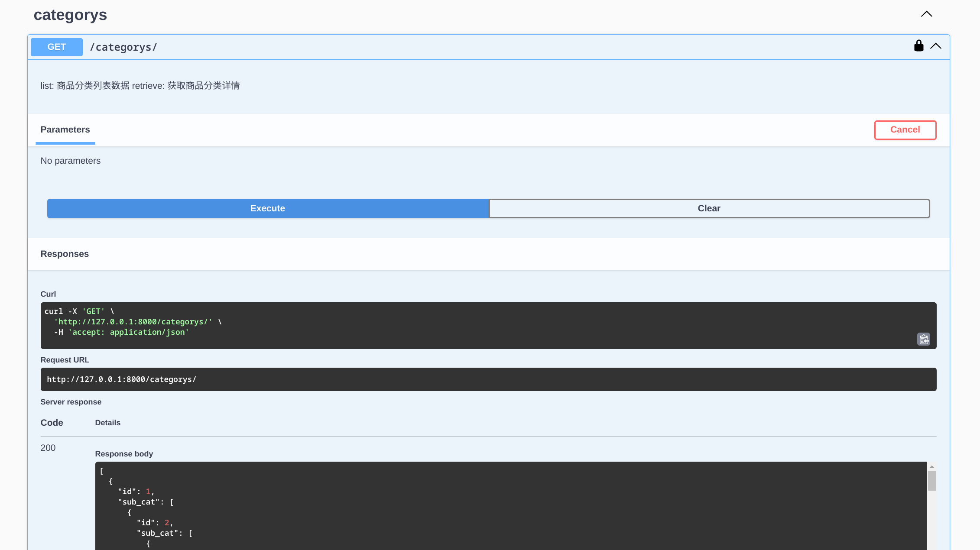Click the categorys section heading
The height and width of the screenshot is (550, 980).
pyautogui.click(x=70, y=15)
